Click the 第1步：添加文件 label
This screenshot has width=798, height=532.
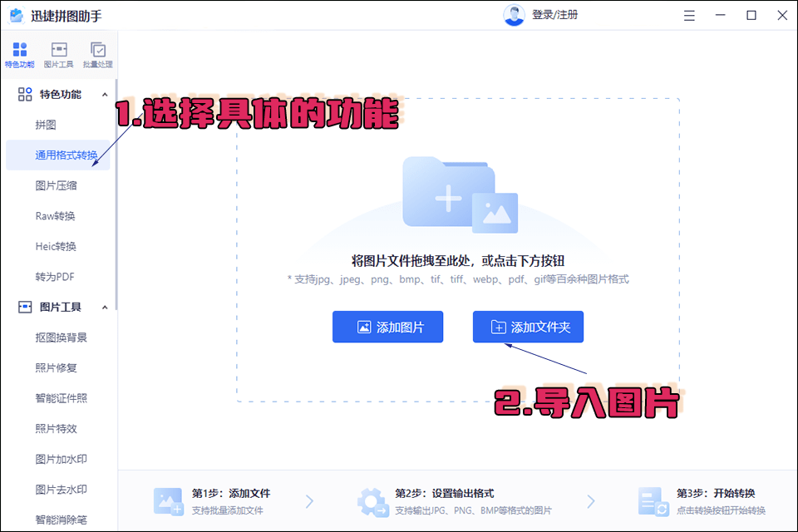[231, 493]
